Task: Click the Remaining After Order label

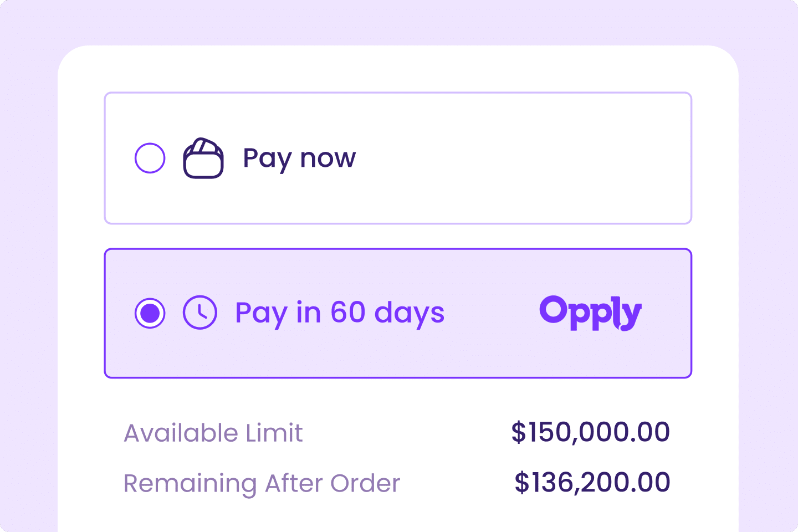Action: 262,484
